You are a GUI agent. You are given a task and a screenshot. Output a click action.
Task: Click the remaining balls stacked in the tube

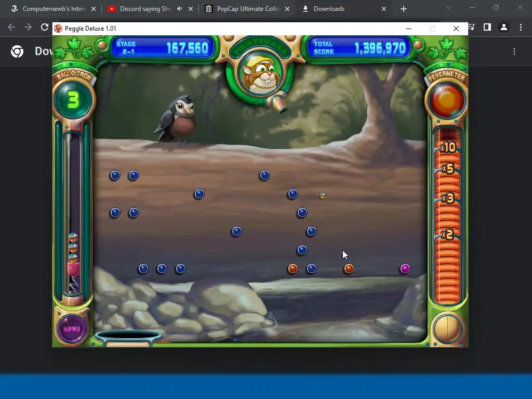pyautogui.click(x=73, y=248)
